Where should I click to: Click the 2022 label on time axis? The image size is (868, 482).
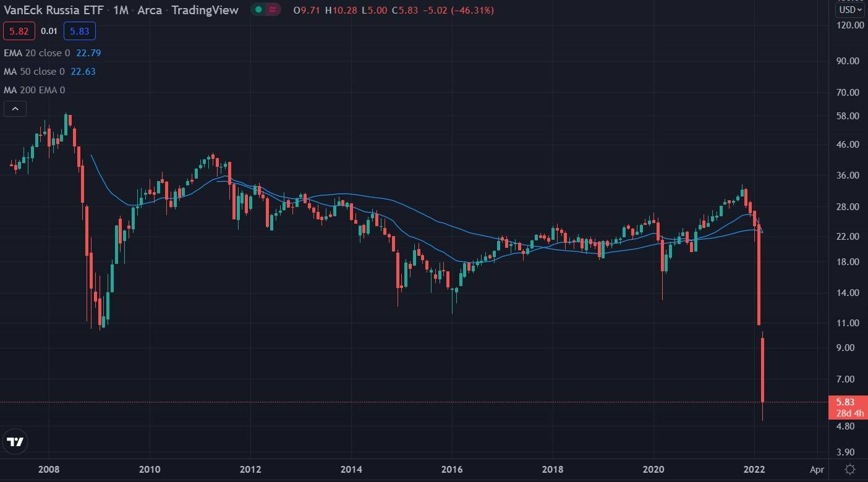point(754,469)
